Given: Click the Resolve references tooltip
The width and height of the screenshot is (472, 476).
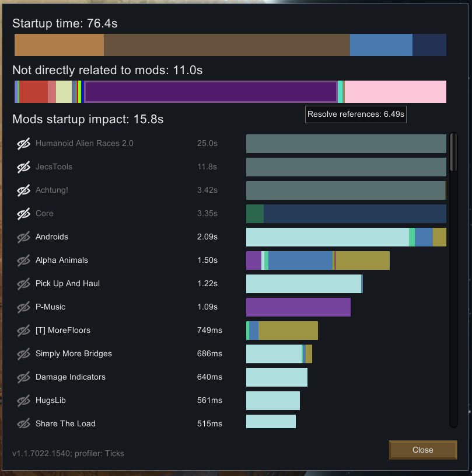Looking at the screenshot, I should [x=355, y=114].
